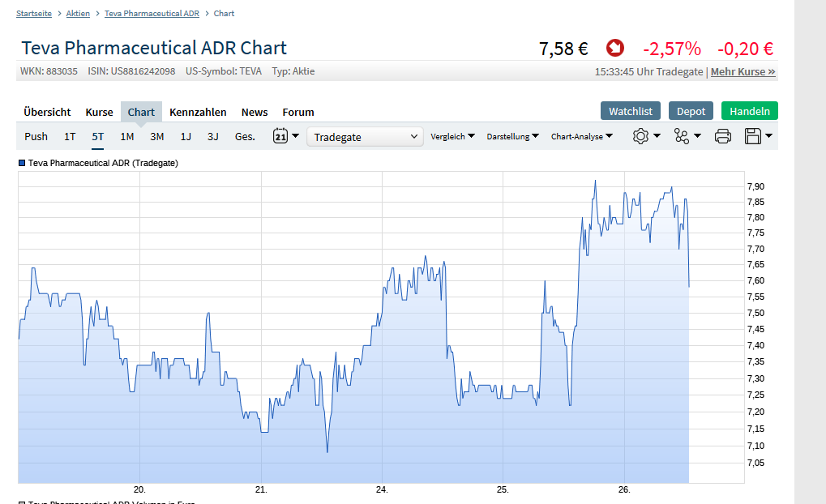The height and width of the screenshot is (504, 826).
Task: Print the chart via printer icon
Action: pyautogui.click(x=723, y=136)
